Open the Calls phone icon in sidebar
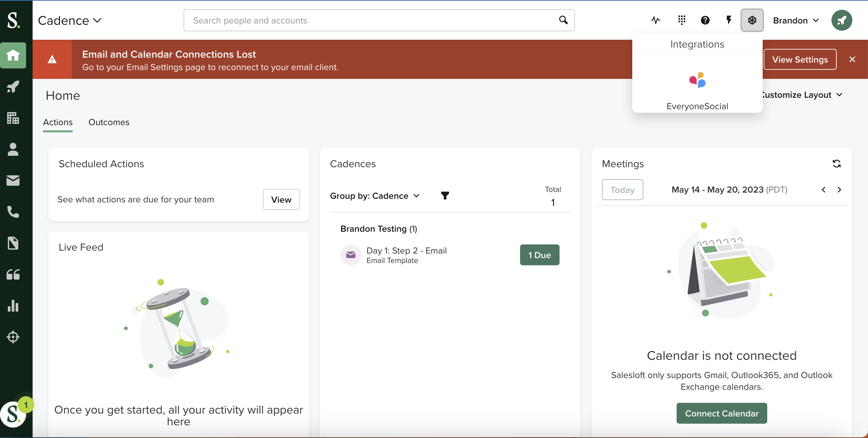 (13, 212)
